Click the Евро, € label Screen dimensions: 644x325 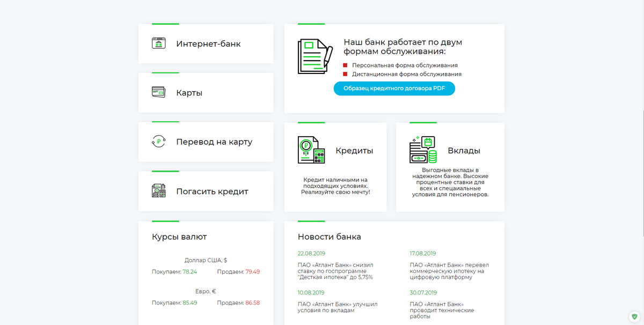pyautogui.click(x=206, y=291)
